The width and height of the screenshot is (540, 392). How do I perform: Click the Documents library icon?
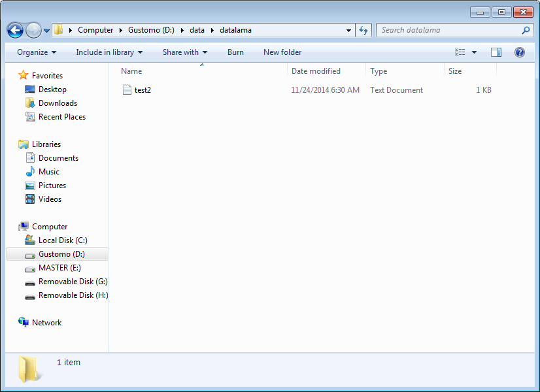point(30,158)
